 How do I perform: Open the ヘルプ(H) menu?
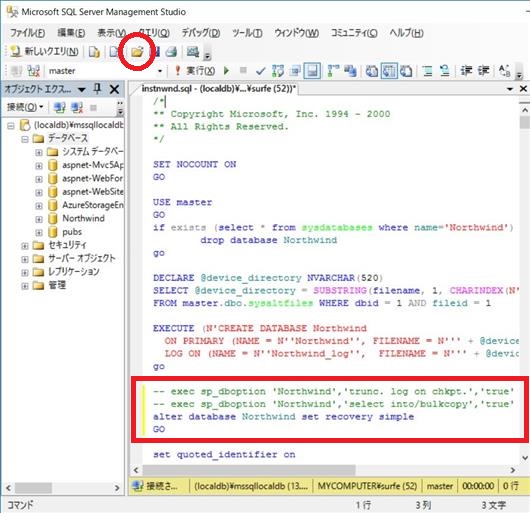pyautogui.click(x=406, y=33)
